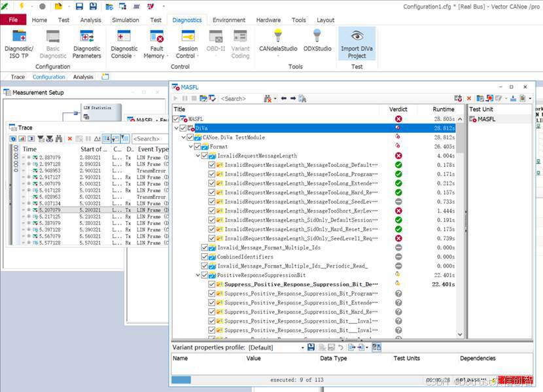Viewport: 543px width, 392px height.
Task: Open Diagnostic Parameters
Action: (x=86, y=45)
